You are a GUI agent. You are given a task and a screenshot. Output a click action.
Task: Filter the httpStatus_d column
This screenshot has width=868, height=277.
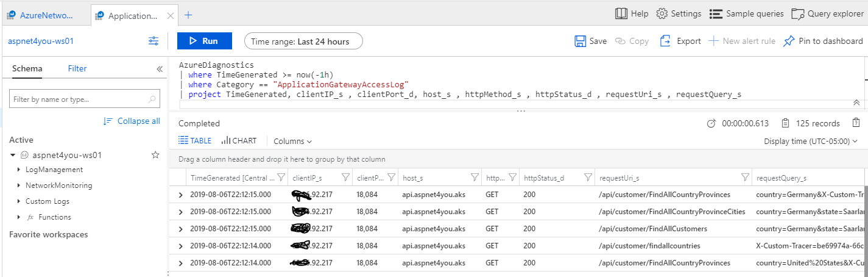(x=587, y=178)
